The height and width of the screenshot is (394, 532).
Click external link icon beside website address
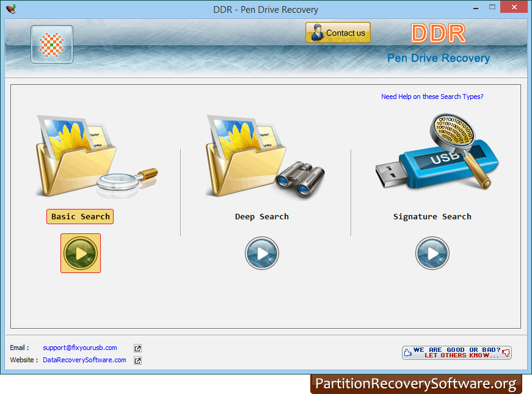pos(137,360)
